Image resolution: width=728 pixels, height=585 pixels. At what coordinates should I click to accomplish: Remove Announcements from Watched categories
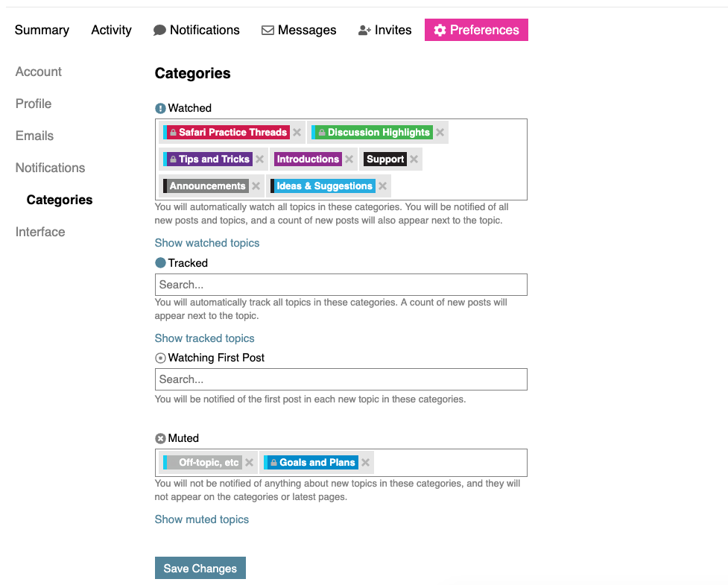(x=256, y=186)
